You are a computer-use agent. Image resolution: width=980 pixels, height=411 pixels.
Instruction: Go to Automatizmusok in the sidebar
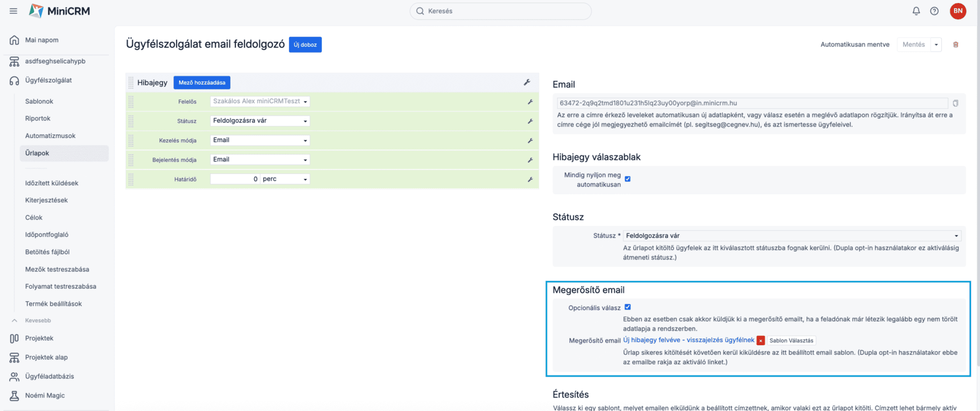[50, 136]
